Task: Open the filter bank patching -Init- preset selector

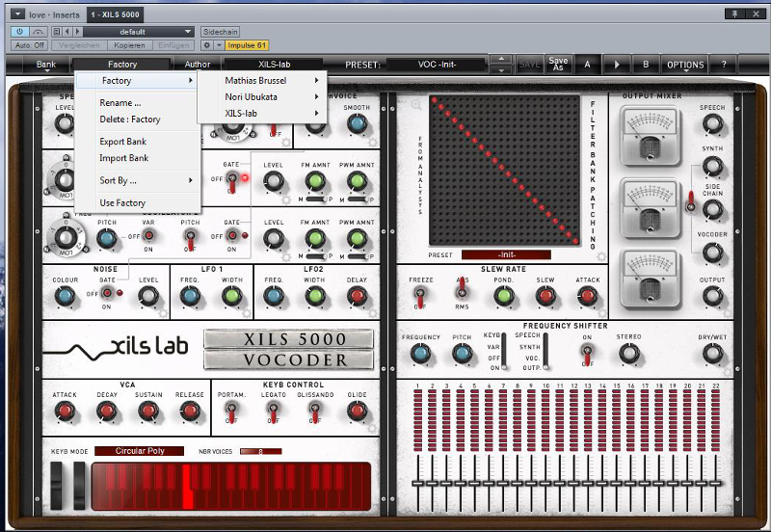Action: coord(506,254)
